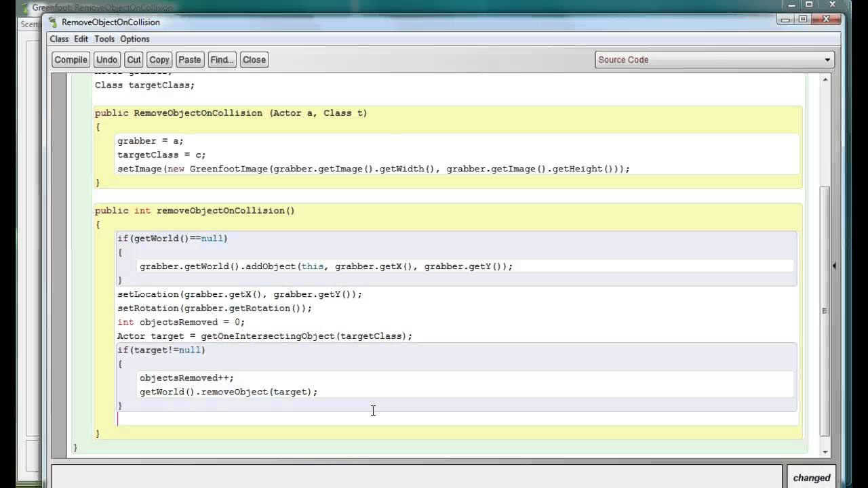Click the 'if(getWorld()==null)' line
Screen dimensions: 868x488
coord(172,239)
